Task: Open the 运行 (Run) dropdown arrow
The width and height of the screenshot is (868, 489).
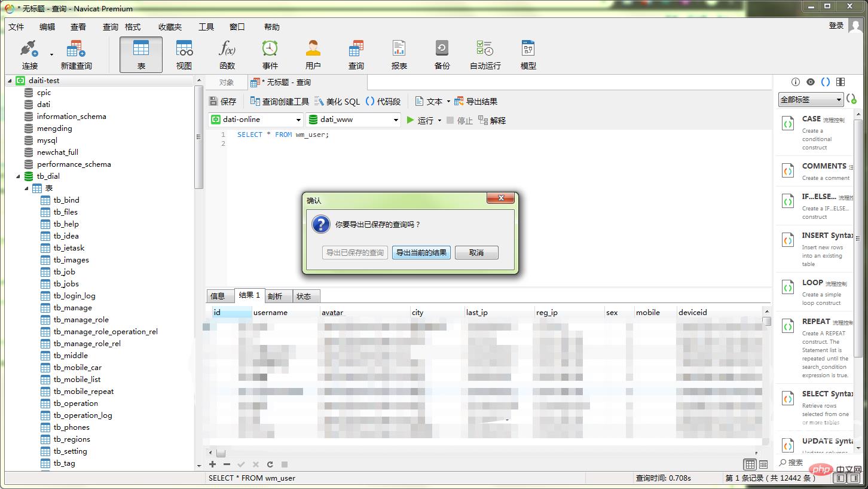Action: [x=439, y=120]
